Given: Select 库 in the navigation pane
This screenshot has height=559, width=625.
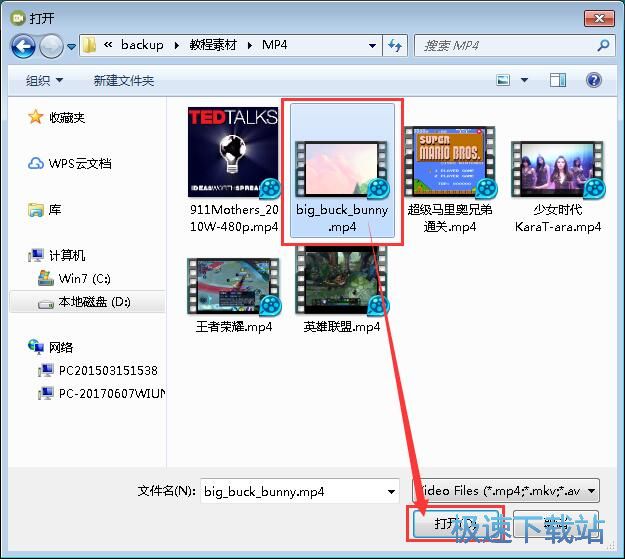Looking at the screenshot, I should coord(55,209).
